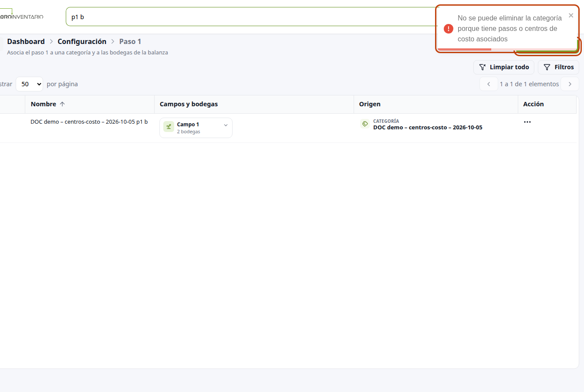This screenshot has width=584, height=392.
Task: Select the Paso 1 breadcrumb item
Action: (130, 41)
